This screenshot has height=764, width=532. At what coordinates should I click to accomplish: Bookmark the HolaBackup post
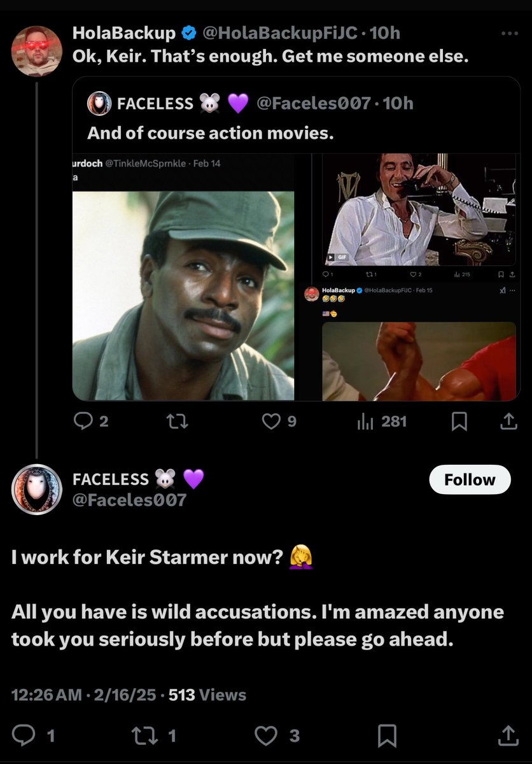pos(459,421)
